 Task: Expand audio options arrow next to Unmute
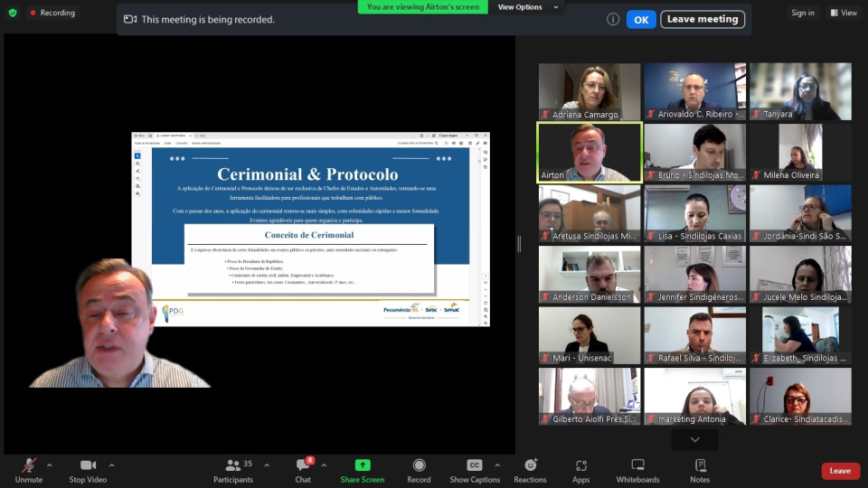click(49, 465)
